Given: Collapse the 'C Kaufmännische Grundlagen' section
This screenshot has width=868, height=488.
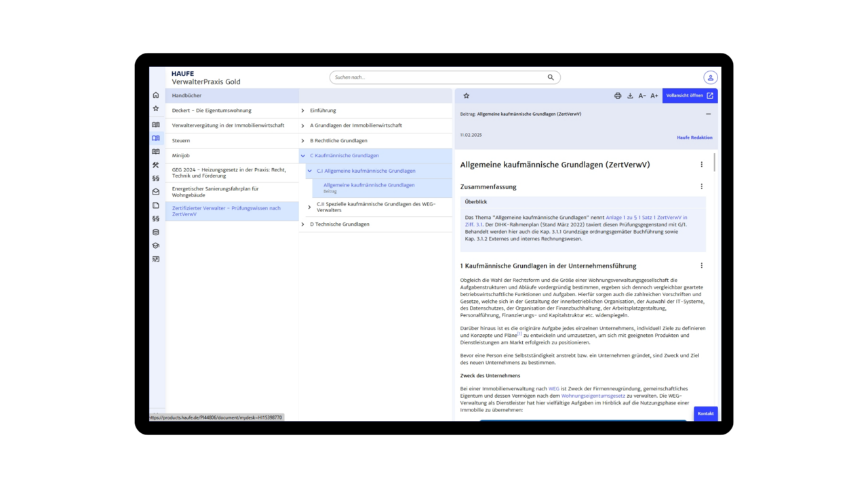Looking at the screenshot, I should point(303,156).
